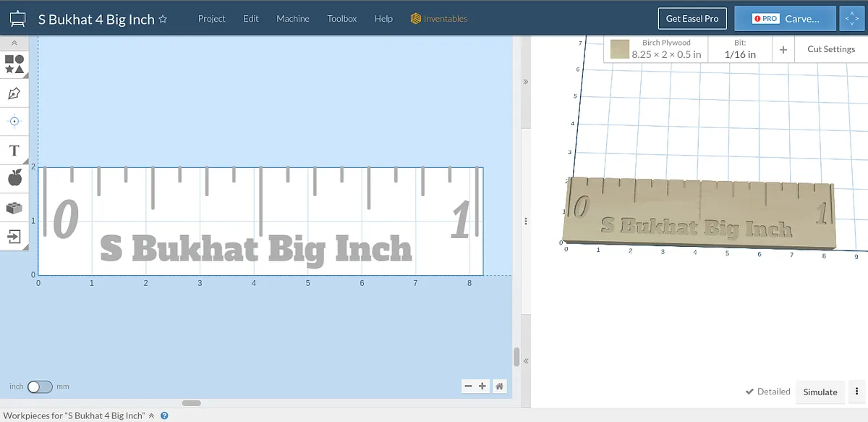Click the Birch Plywood material swatch
The image size is (868, 422).
[619, 49]
